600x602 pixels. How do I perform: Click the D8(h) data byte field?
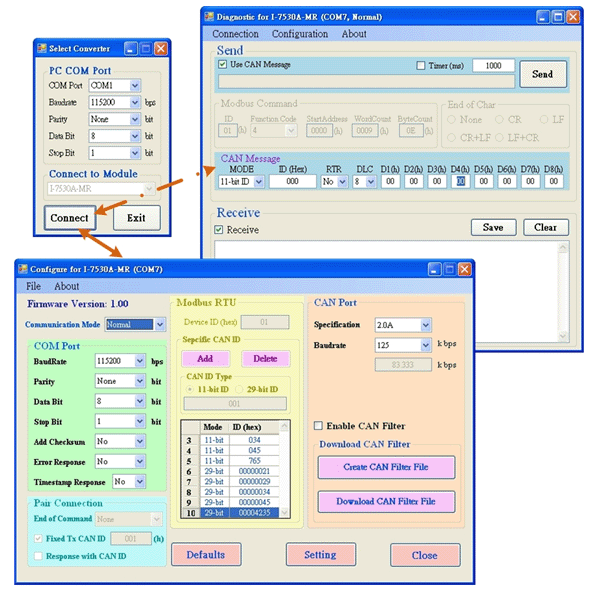(x=554, y=181)
